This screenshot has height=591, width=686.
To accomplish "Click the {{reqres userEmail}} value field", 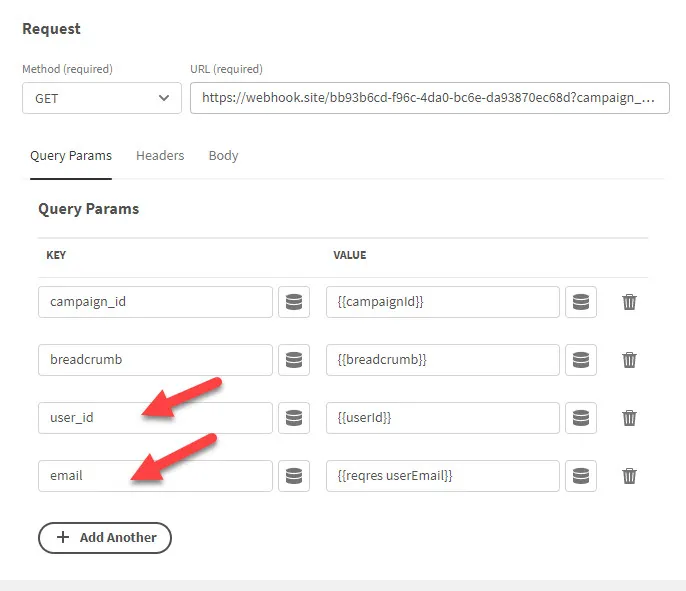I will coord(443,476).
